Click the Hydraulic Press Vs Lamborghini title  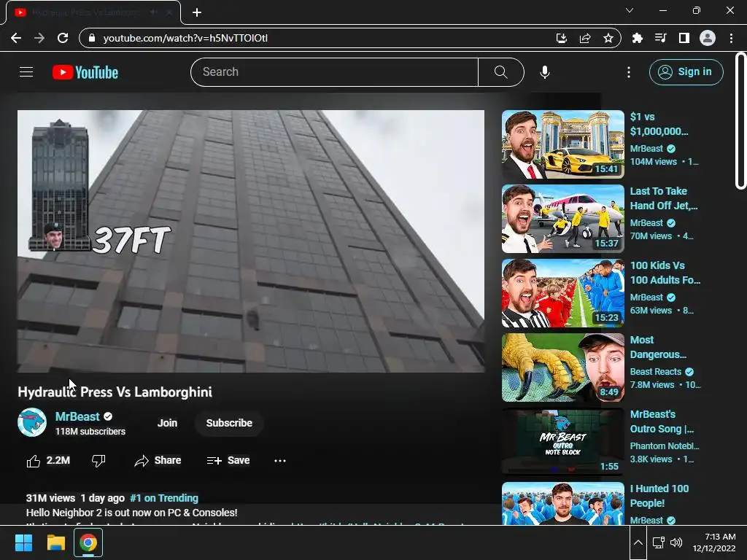click(x=115, y=392)
